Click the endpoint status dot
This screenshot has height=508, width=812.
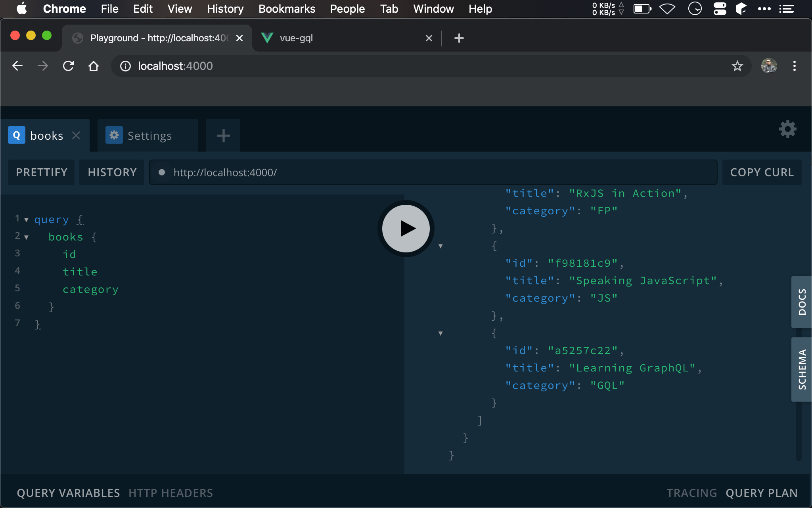162,172
